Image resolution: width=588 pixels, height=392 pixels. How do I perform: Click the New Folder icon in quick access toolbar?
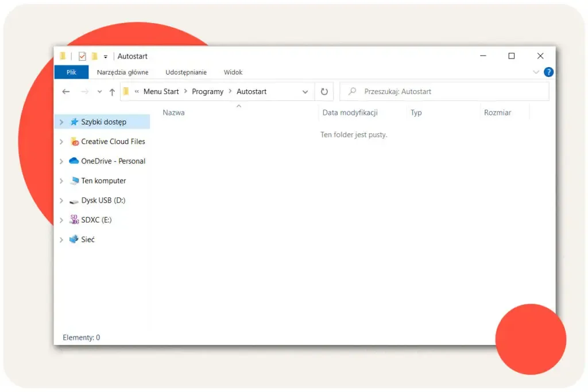click(x=94, y=56)
